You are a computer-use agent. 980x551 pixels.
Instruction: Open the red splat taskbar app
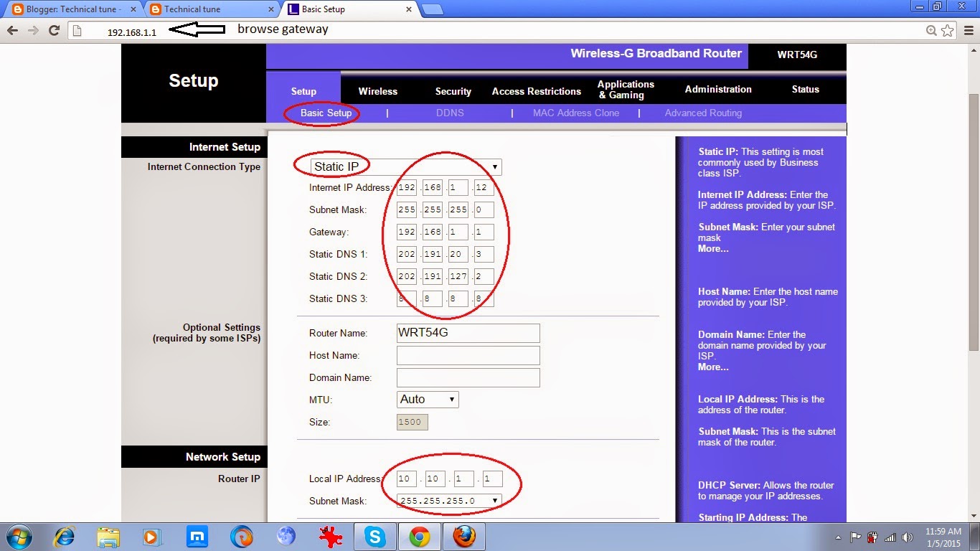click(x=331, y=537)
